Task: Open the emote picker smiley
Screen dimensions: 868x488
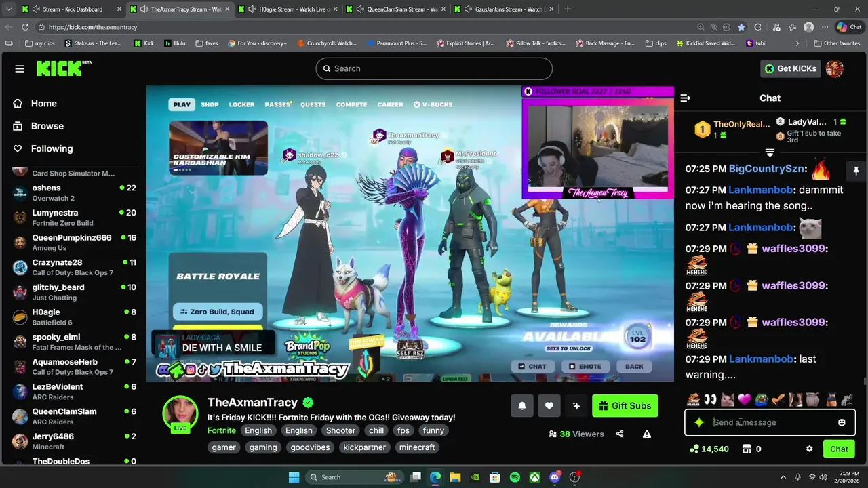Action: click(x=842, y=422)
